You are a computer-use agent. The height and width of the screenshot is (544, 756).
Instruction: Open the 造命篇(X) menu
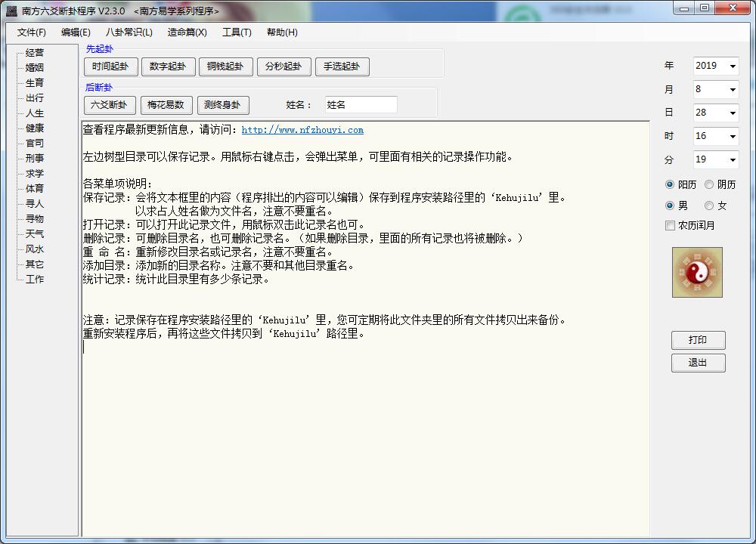(x=187, y=32)
